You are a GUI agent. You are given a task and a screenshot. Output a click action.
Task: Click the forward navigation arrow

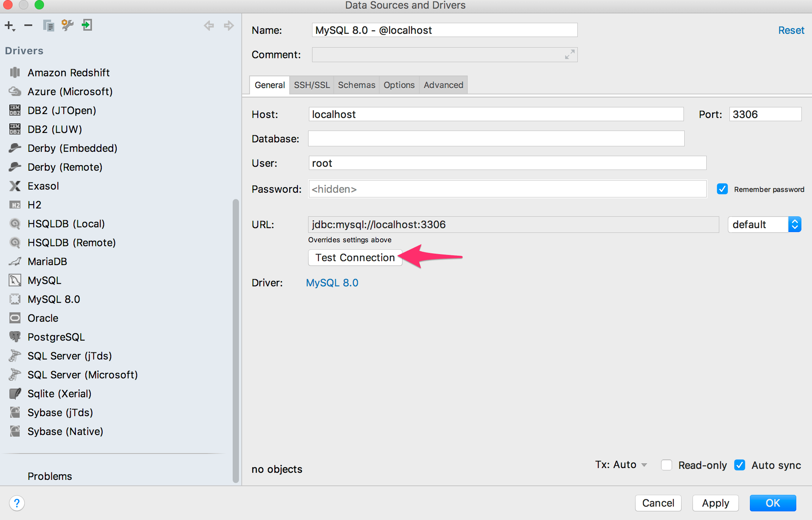229,26
